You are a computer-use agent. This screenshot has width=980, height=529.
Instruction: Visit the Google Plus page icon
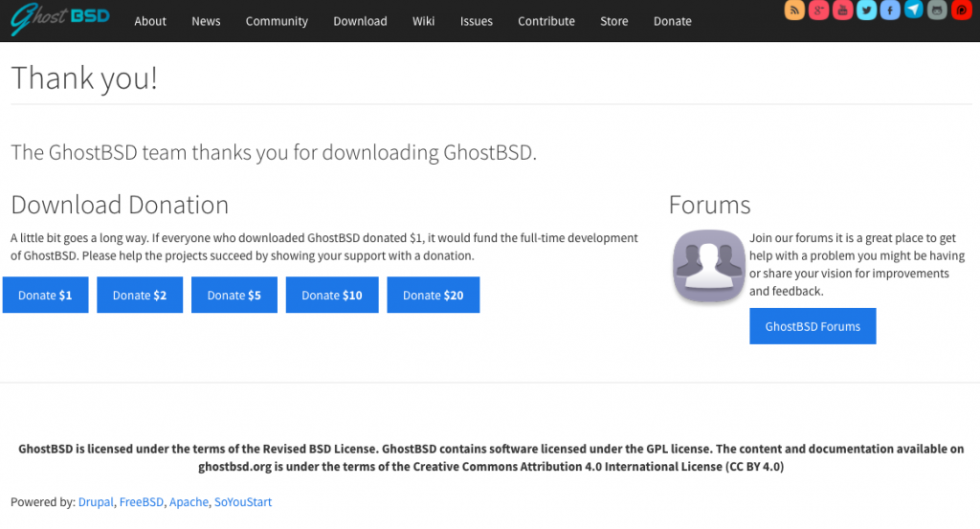coord(819,10)
